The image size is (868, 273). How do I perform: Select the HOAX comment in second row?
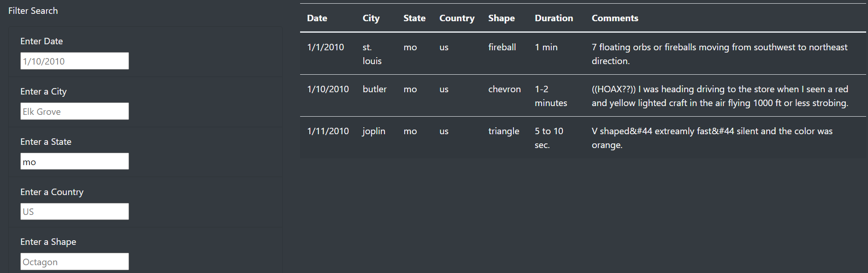pyautogui.click(x=719, y=96)
